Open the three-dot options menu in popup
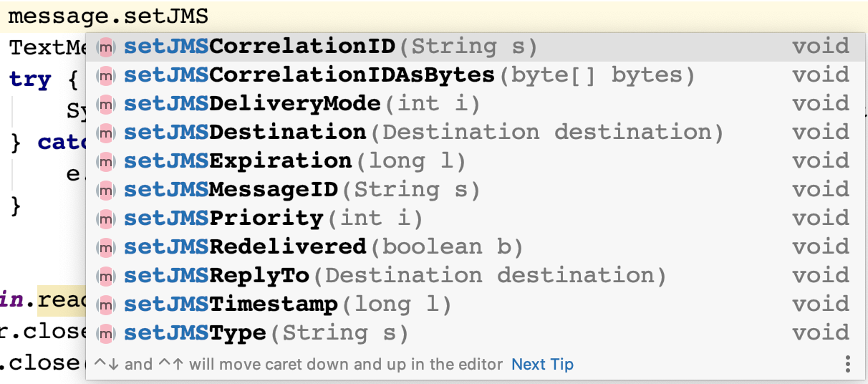This screenshot has height=384, width=868. tap(847, 364)
